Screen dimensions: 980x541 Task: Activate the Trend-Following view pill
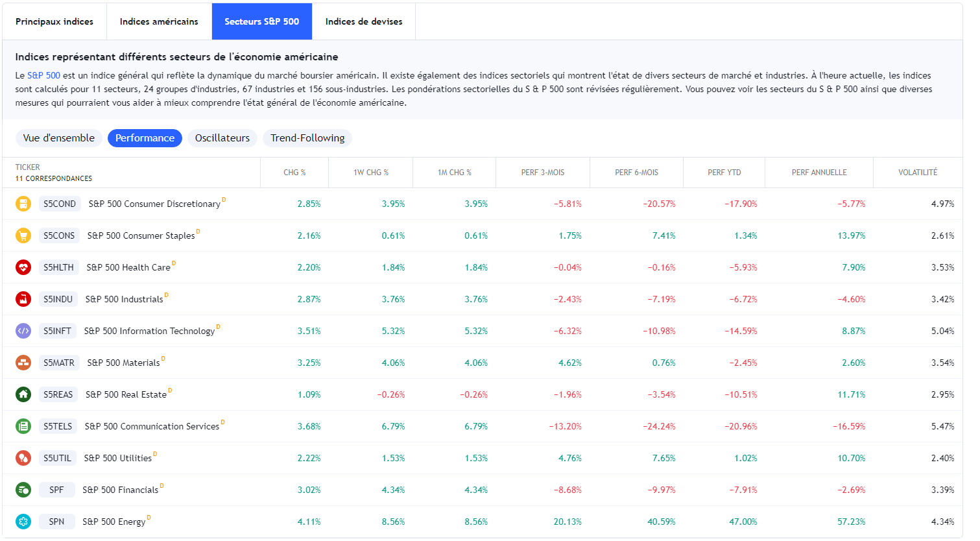pos(307,138)
